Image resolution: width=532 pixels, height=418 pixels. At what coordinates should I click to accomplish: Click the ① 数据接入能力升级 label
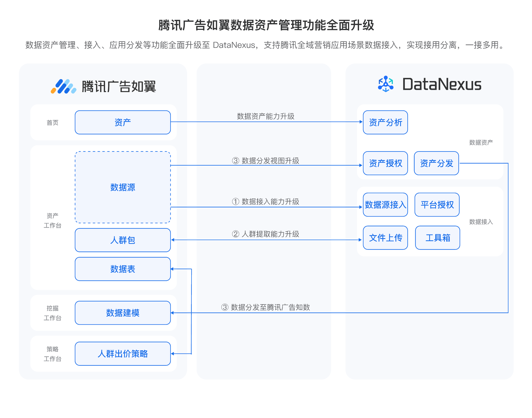(266, 201)
